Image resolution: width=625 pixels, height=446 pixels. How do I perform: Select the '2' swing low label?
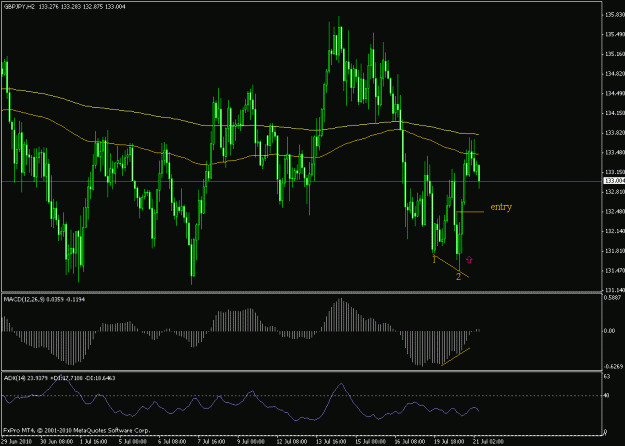[x=458, y=277]
